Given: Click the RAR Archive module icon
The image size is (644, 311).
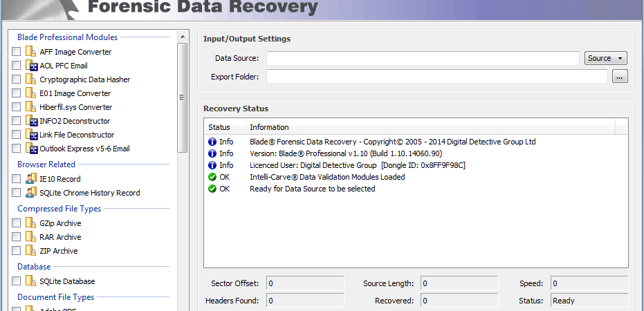Looking at the screenshot, I should click(x=31, y=237).
